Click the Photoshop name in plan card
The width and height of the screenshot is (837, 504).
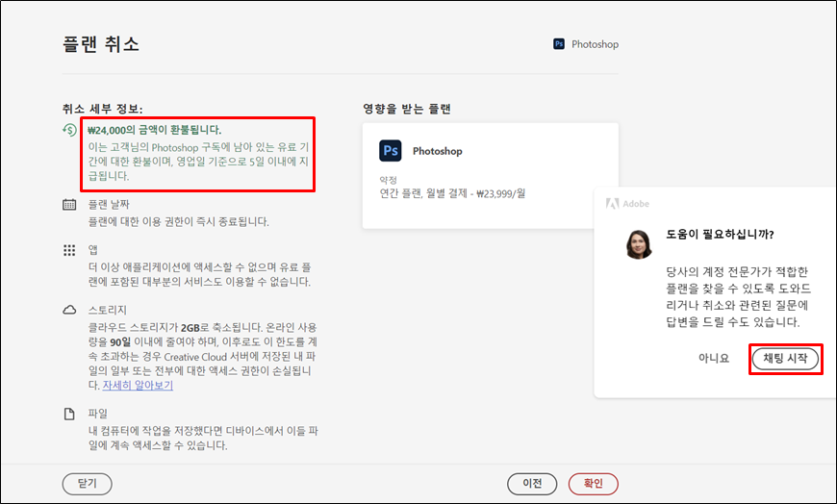tap(437, 151)
